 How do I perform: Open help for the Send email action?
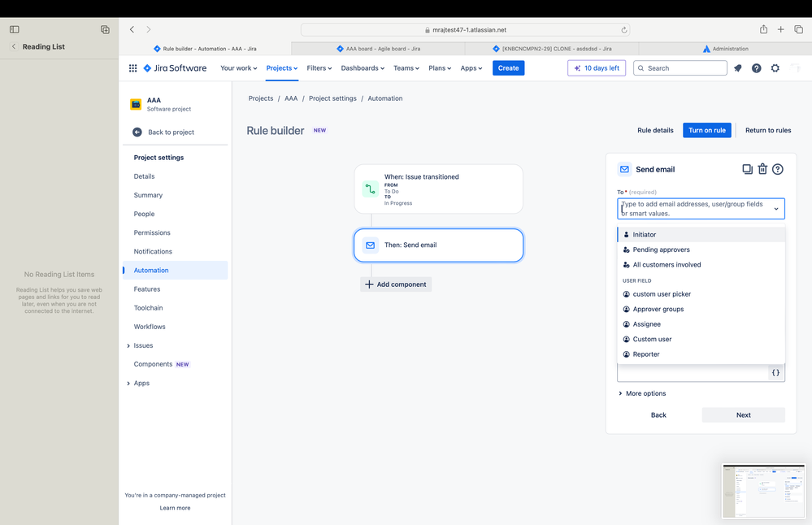[x=778, y=169]
